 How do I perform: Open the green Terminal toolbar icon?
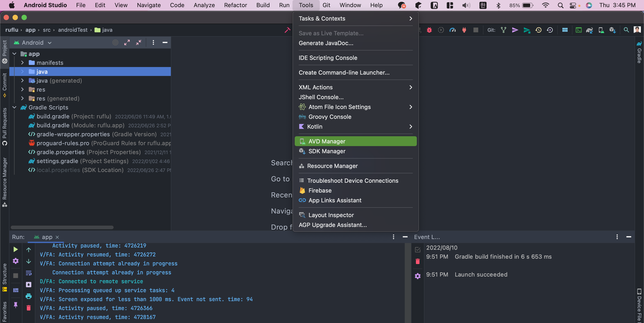(x=578, y=30)
